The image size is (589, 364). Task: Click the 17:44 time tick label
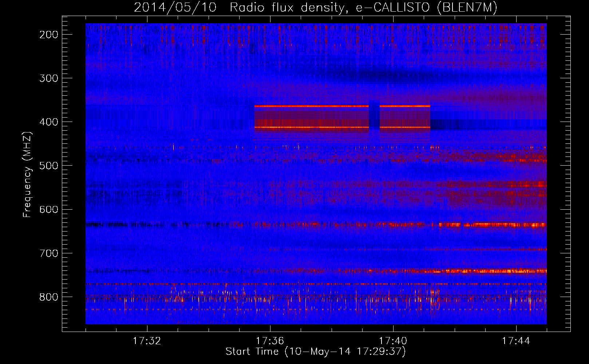coord(516,341)
